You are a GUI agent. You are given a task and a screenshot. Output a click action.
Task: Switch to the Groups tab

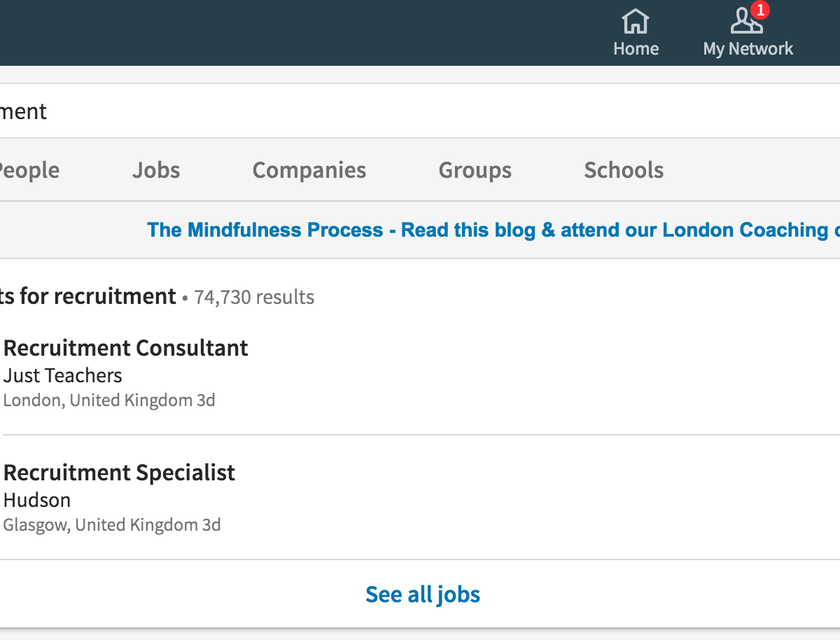point(475,170)
